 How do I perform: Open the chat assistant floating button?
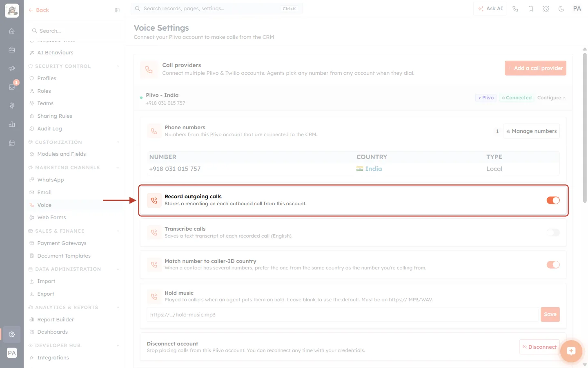571,351
